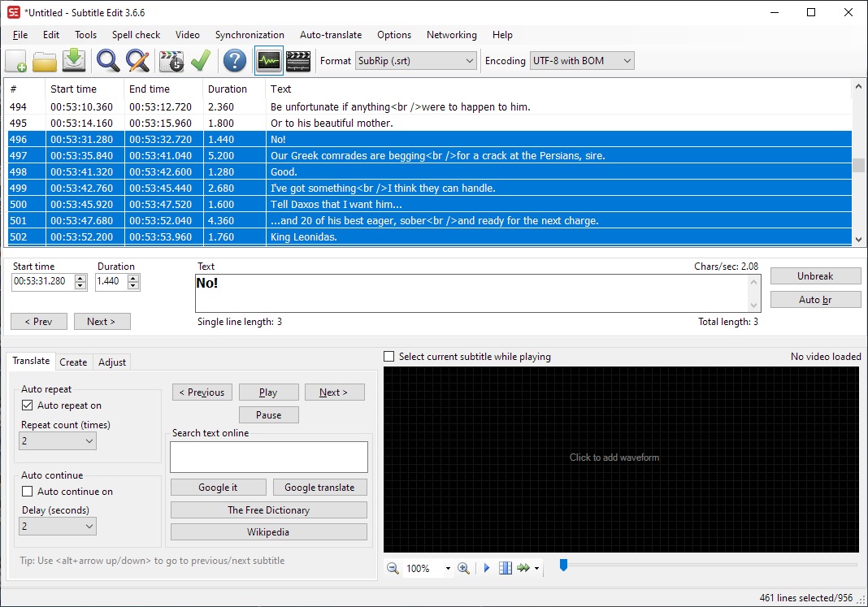Open the Auto-translate menu

tap(331, 35)
